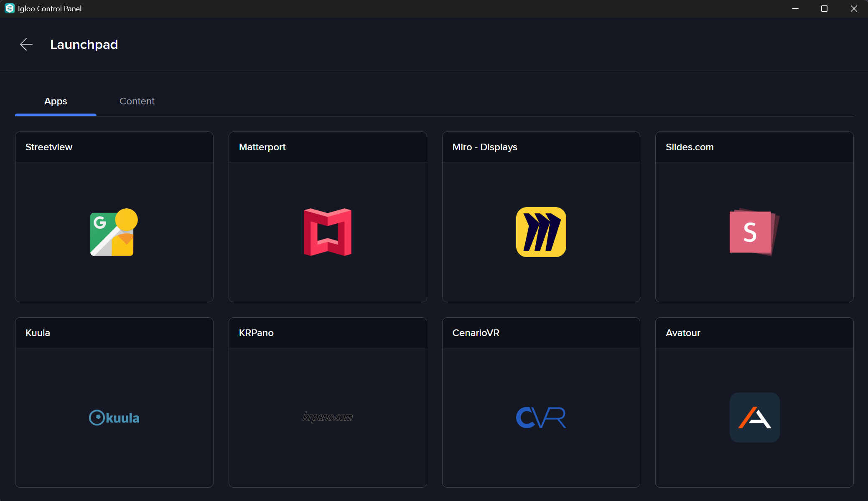Click the Streetview card title

49,147
